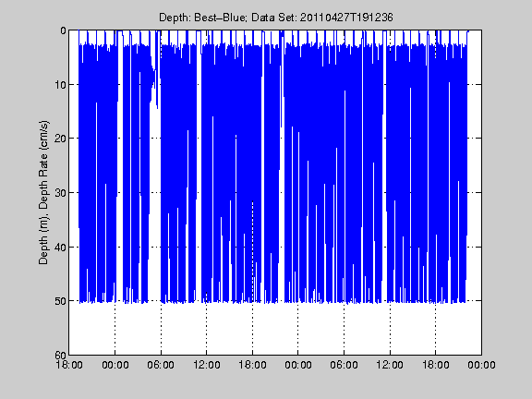Click the y-axis tick label 40
The height and width of the screenshot is (399, 532).
click(60, 247)
